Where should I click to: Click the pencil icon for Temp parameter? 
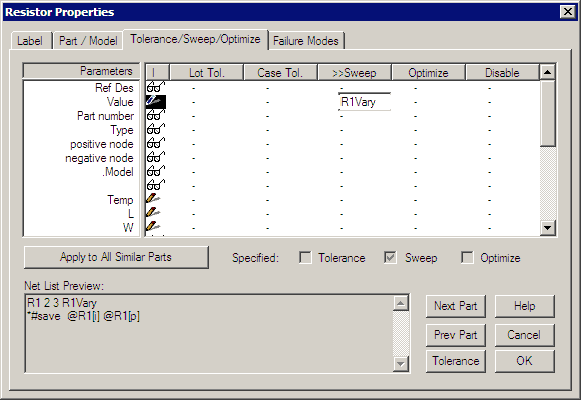tap(153, 199)
